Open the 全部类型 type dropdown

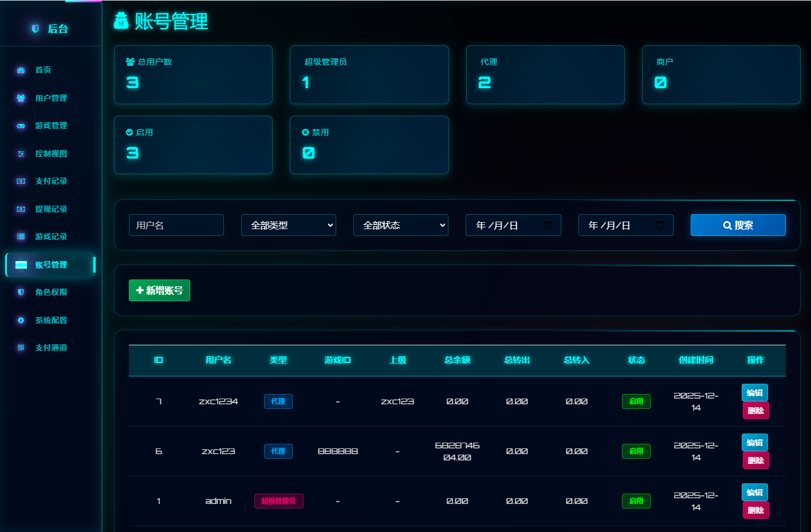(289, 225)
